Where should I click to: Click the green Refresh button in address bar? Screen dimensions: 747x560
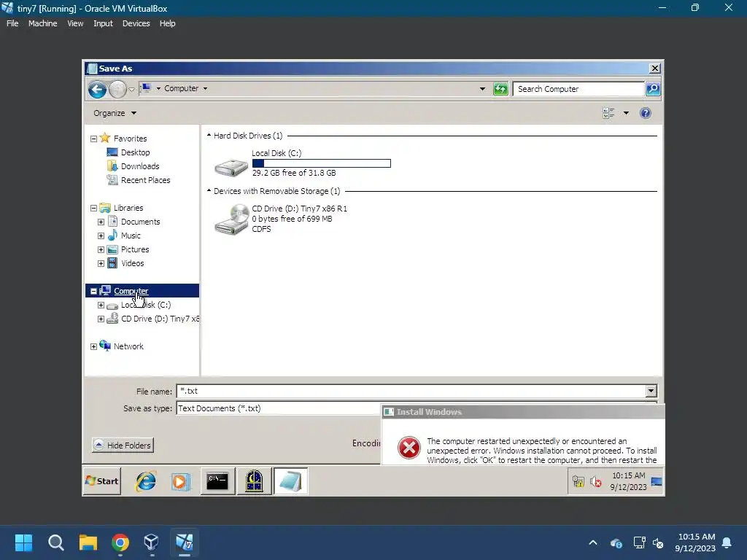(x=500, y=88)
